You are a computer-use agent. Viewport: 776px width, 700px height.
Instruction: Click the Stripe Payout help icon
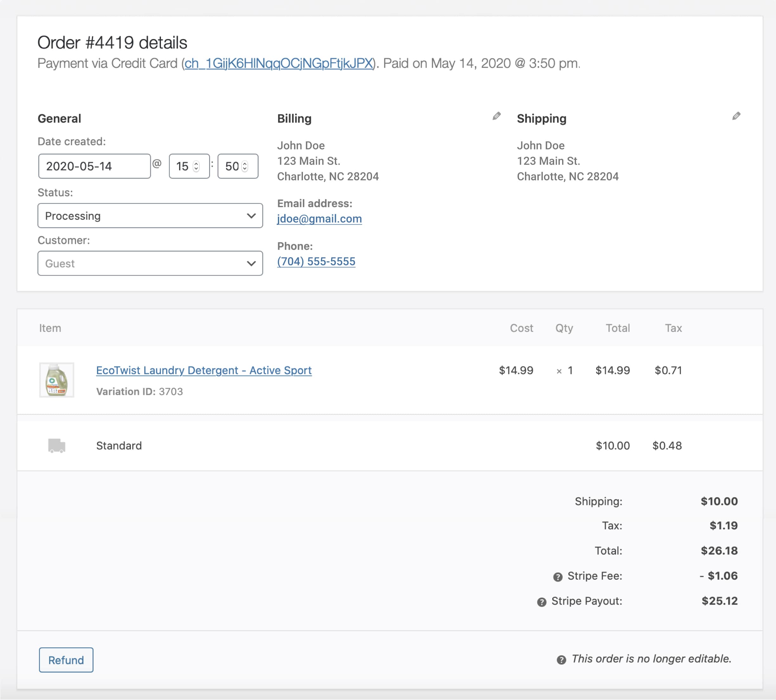541,602
